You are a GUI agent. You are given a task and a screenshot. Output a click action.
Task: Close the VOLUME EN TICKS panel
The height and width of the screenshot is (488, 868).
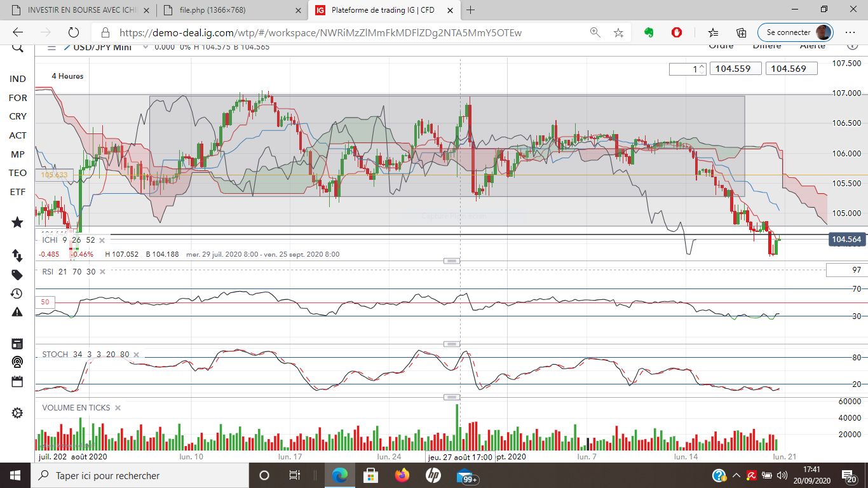(x=118, y=408)
